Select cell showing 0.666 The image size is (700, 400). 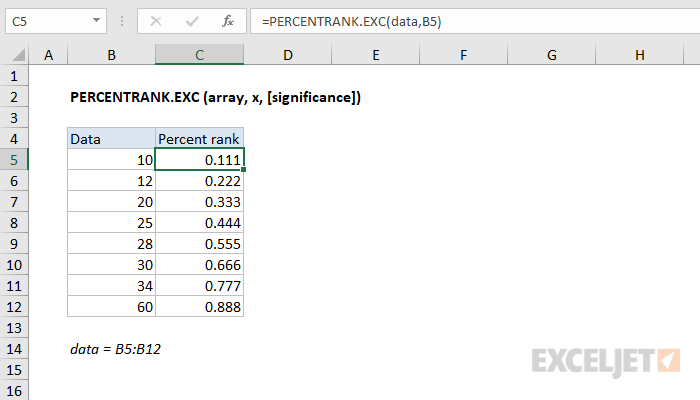tap(199, 265)
